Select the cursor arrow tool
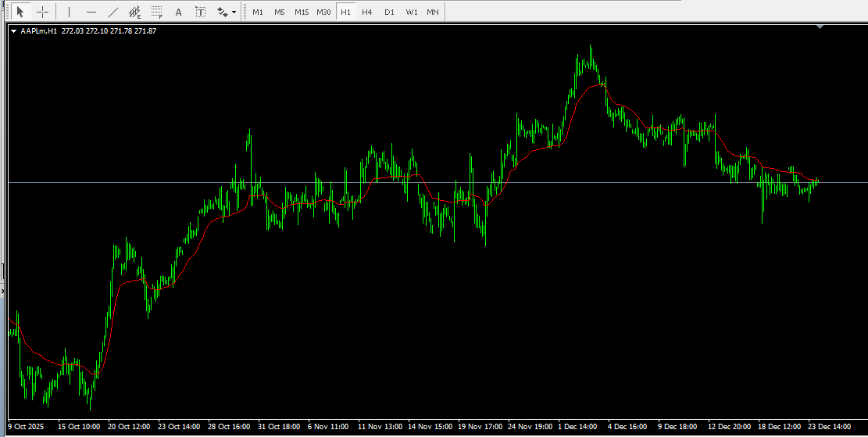Image resolution: width=868 pixels, height=437 pixels. point(21,12)
